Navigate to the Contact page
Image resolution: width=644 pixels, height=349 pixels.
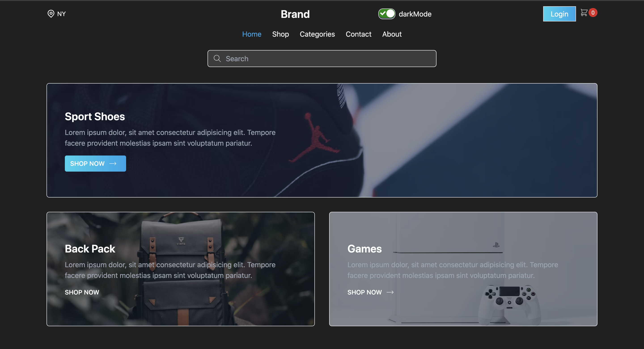[358, 34]
